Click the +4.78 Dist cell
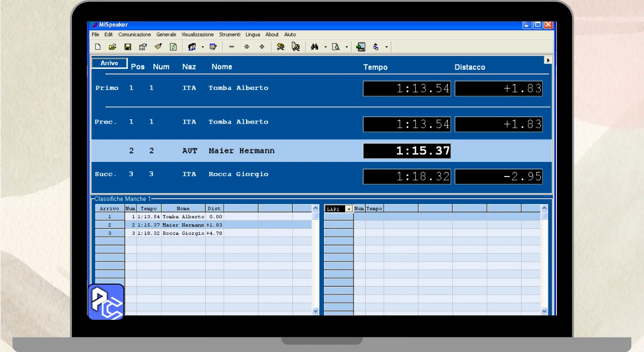 tap(214, 233)
